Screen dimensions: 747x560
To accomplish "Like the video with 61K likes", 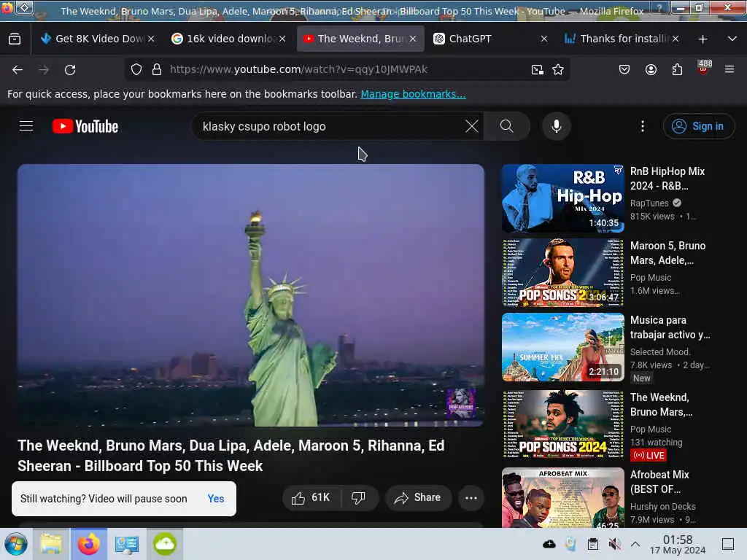I will pyautogui.click(x=312, y=497).
